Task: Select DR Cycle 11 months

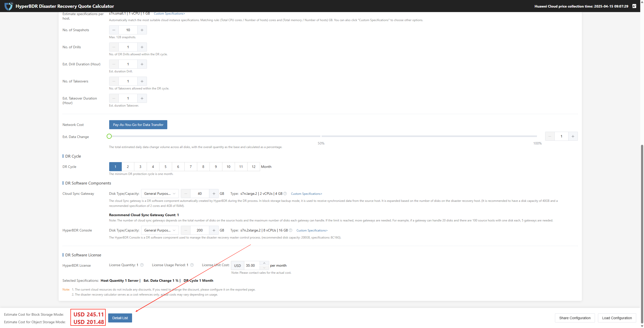Action: pyautogui.click(x=241, y=167)
